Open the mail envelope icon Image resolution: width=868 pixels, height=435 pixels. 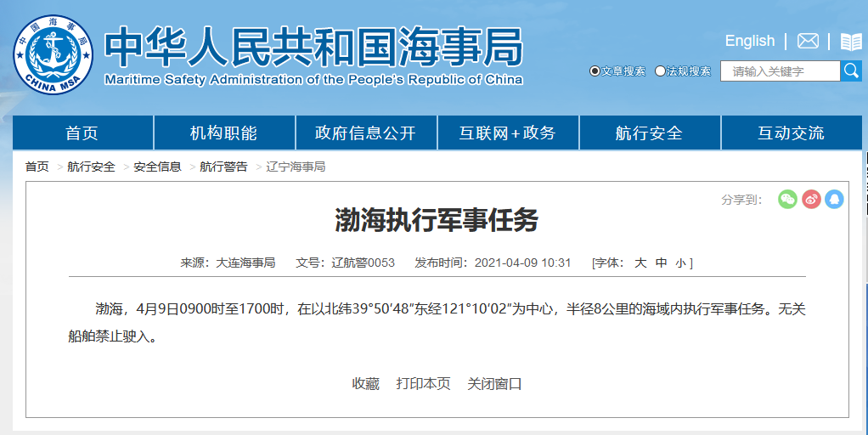click(808, 42)
